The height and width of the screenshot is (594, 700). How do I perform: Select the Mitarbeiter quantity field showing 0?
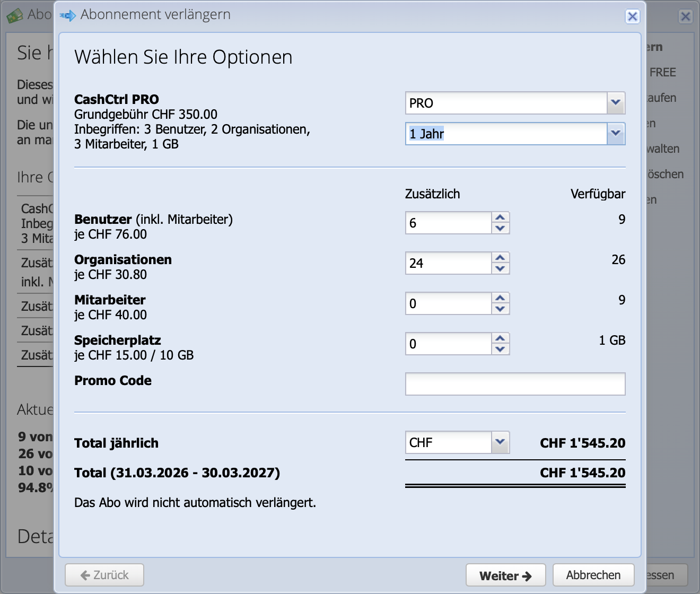pyautogui.click(x=448, y=303)
